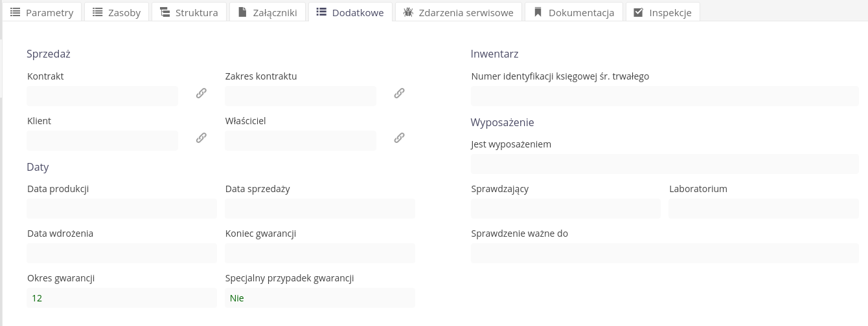
Task: Open the Struktura tab
Action: [x=188, y=12]
